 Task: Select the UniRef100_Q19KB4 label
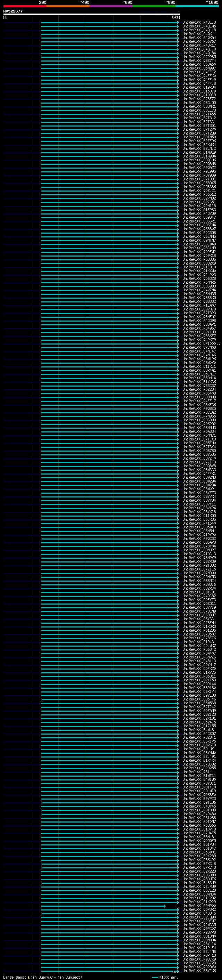click(x=199, y=88)
